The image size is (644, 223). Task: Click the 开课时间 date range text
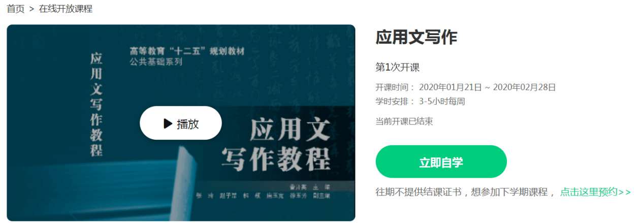pos(466,87)
